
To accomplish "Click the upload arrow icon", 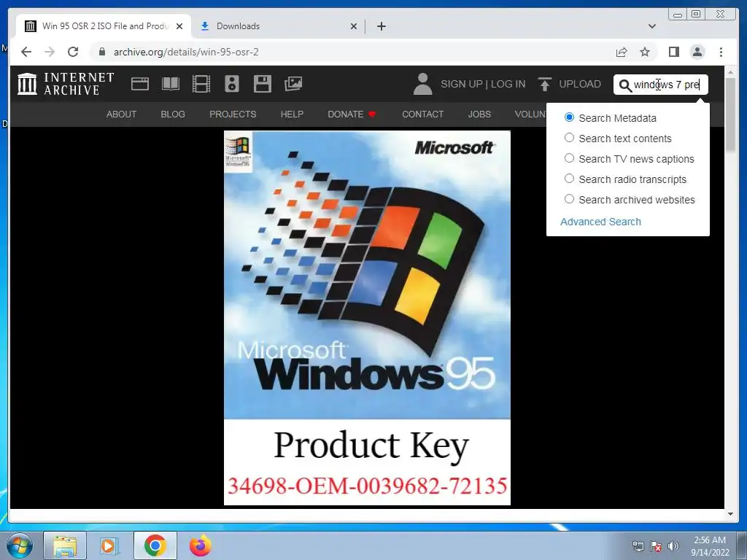I will (544, 84).
